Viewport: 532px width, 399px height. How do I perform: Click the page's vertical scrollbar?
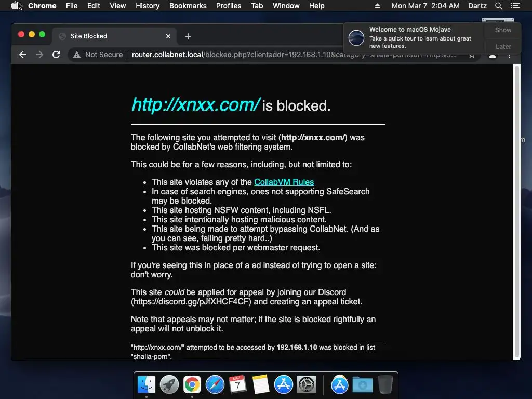pos(517,212)
